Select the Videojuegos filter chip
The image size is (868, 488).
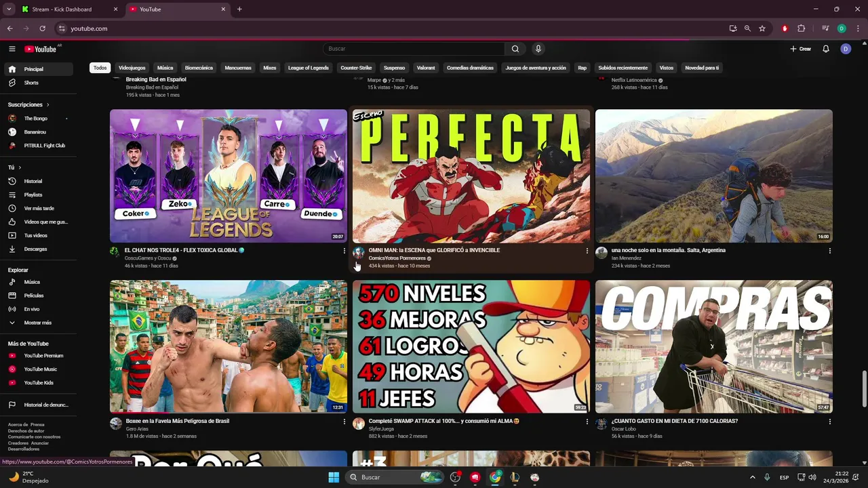pos(132,68)
